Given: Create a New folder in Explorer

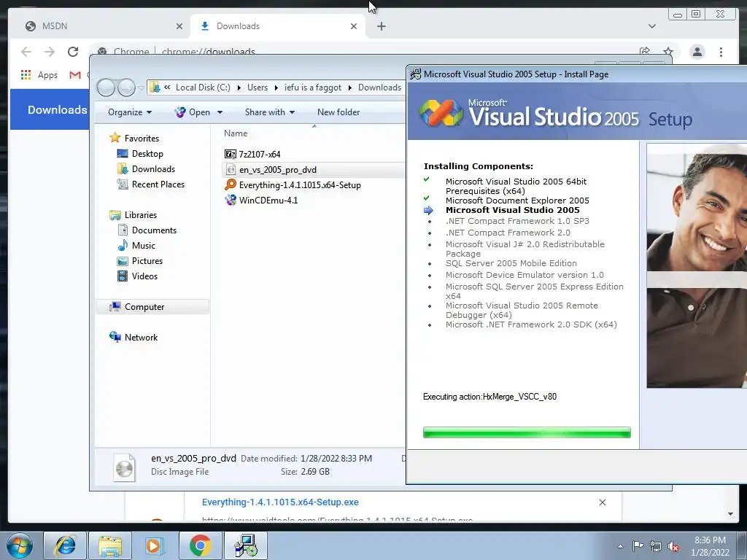Looking at the screenshot, I should [338, 112].
